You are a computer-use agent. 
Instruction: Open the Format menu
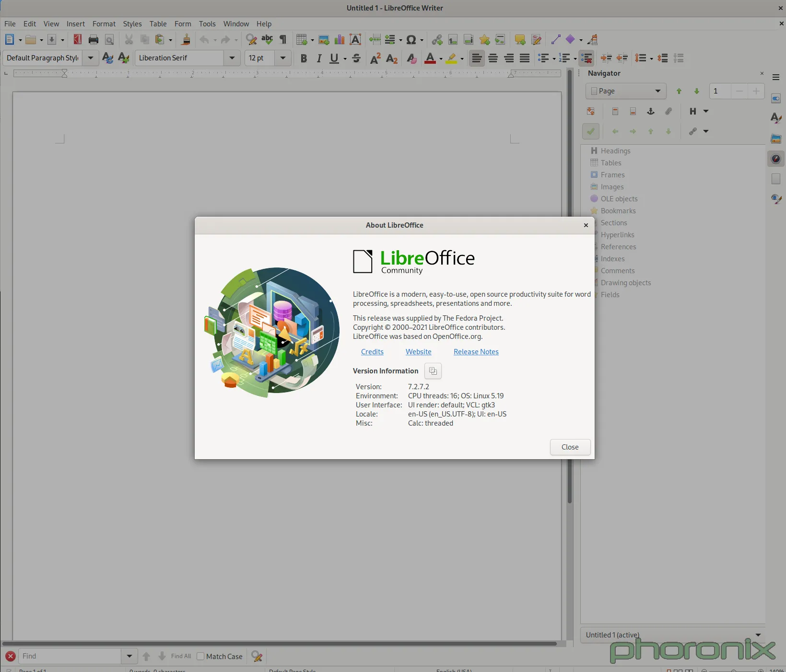(x=104, y=24)
